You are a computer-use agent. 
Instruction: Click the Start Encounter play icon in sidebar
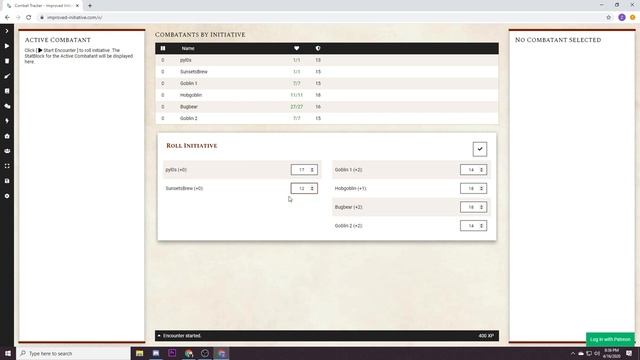point(7,46)
